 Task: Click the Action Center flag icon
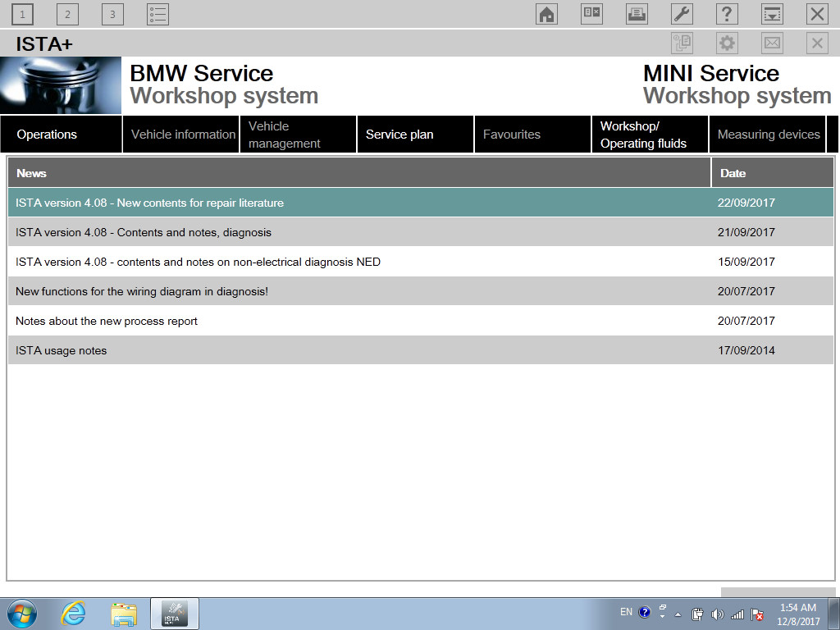pyautogui.click(x=757, y=614)
